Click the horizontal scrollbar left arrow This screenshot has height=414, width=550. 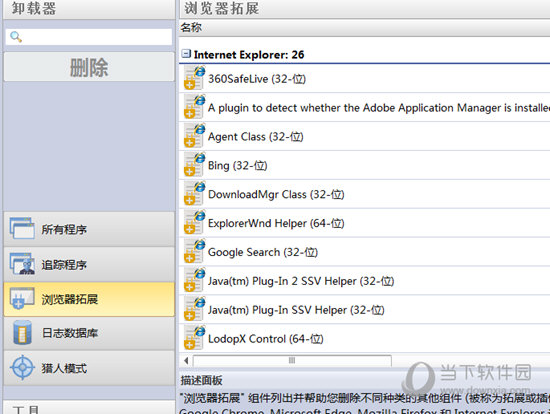point(186,360)
